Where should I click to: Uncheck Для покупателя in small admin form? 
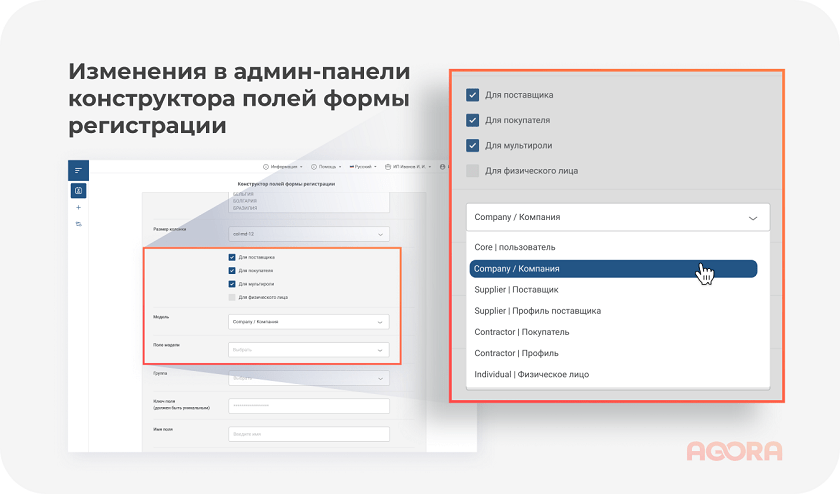tap(232, 271)
